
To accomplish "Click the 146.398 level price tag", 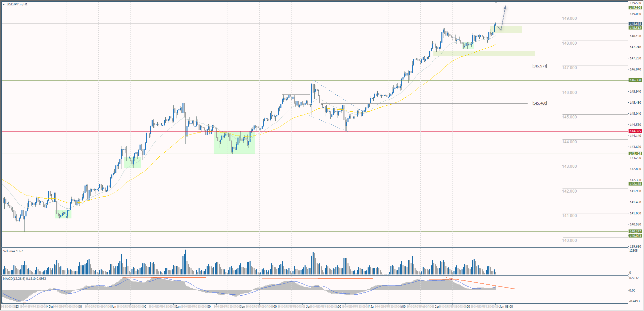I will (635, 80).
